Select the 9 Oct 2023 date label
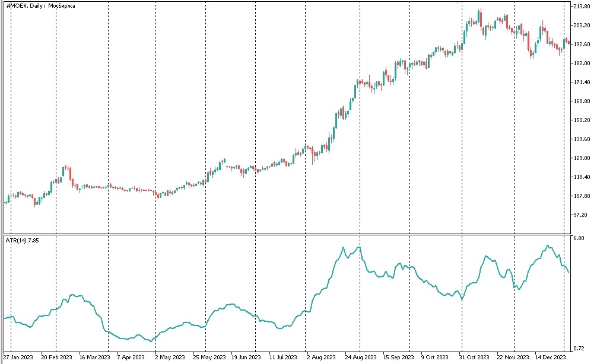The height and width of the screenshot is (364, 597). (434, 357)
